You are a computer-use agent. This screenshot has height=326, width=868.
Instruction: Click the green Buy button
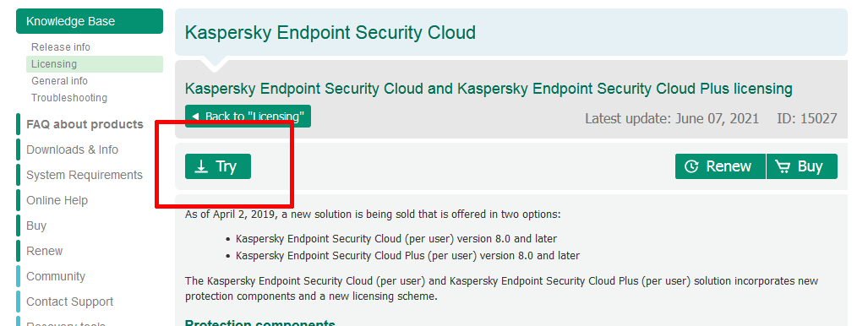click(x=802, y=166)
